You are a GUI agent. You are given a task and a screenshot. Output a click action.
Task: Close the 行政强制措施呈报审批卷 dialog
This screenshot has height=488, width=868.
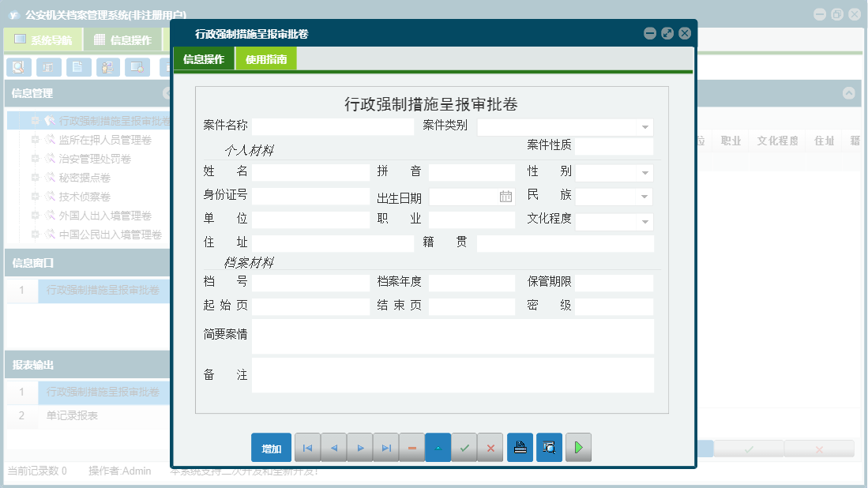pos(685,34)
